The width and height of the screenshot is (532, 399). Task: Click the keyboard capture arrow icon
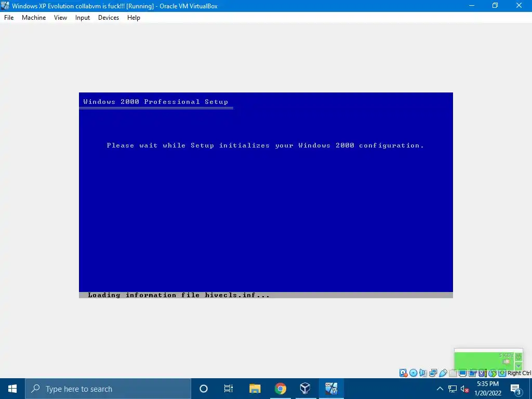[x=502, y=373]
